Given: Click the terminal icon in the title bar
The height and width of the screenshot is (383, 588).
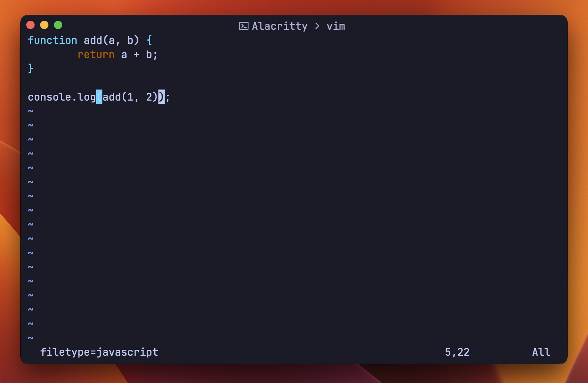Looking at the screenshot, I should pyautogui.click(x=244, y=26).
